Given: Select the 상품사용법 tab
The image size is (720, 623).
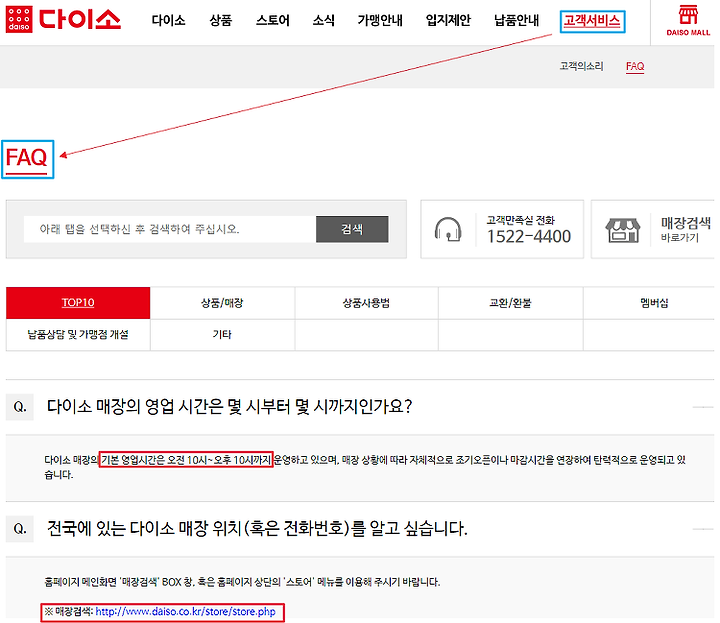Looking at the screenshot, I should 366,303.
